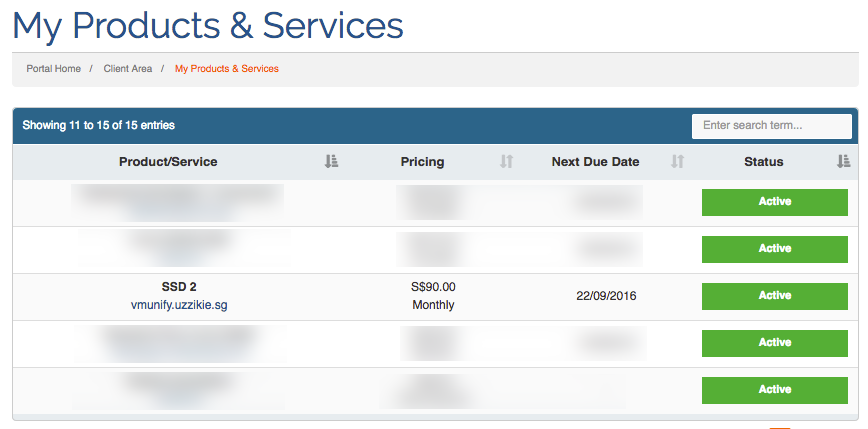Click the Next Due Date header text
The width and height of the screenshot is (868, 429).
pyautogui.click(x=596, y=162)
